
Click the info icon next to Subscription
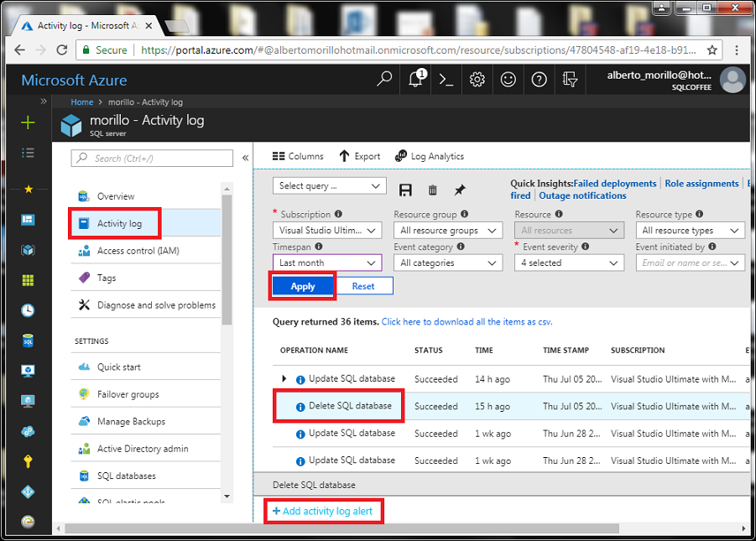338,214
